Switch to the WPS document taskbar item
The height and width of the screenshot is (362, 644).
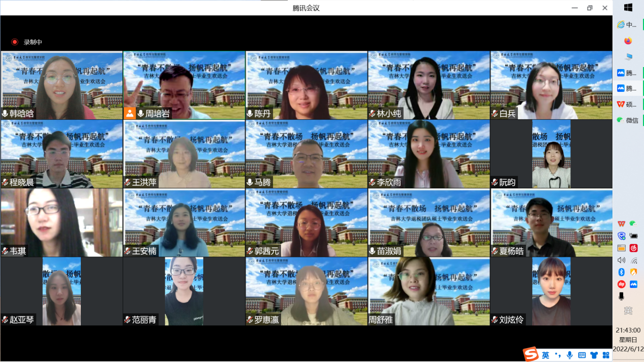628,104
